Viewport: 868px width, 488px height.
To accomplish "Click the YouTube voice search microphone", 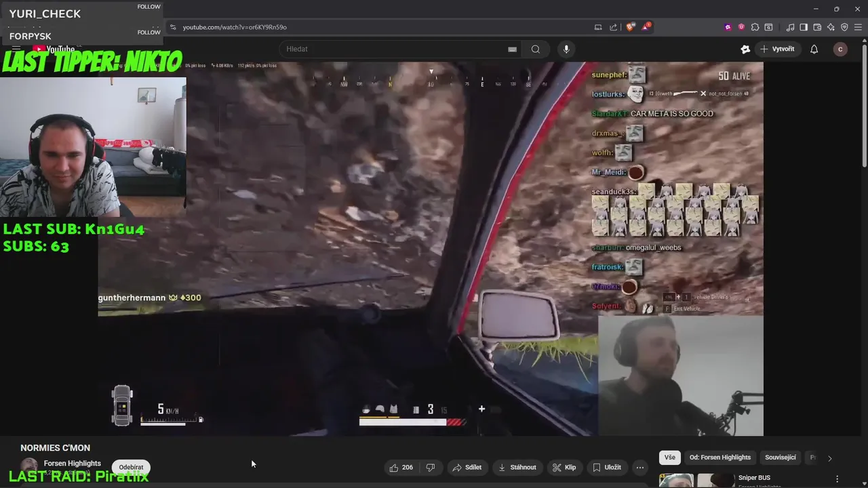I will (x=566, y=49).
